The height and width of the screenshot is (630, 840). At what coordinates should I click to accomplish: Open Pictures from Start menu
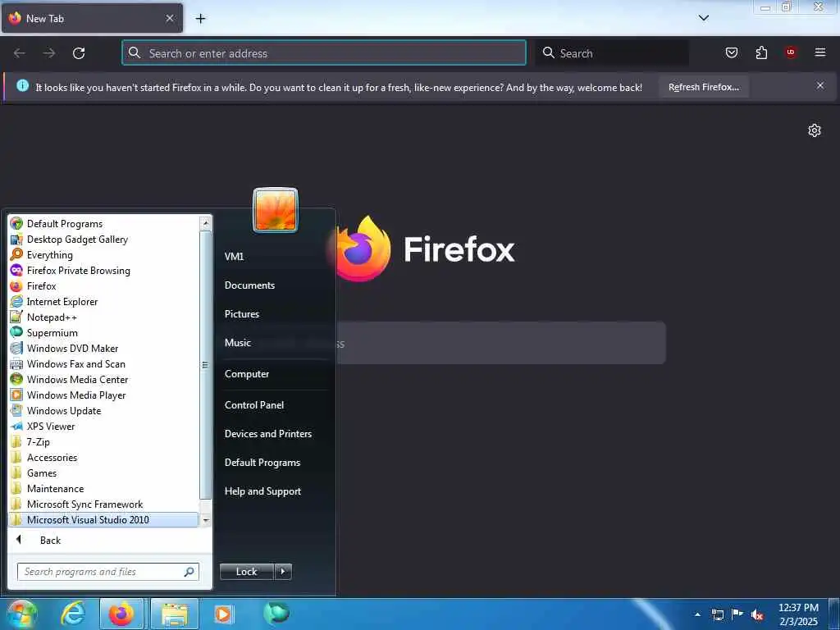[x=242, y=314]
